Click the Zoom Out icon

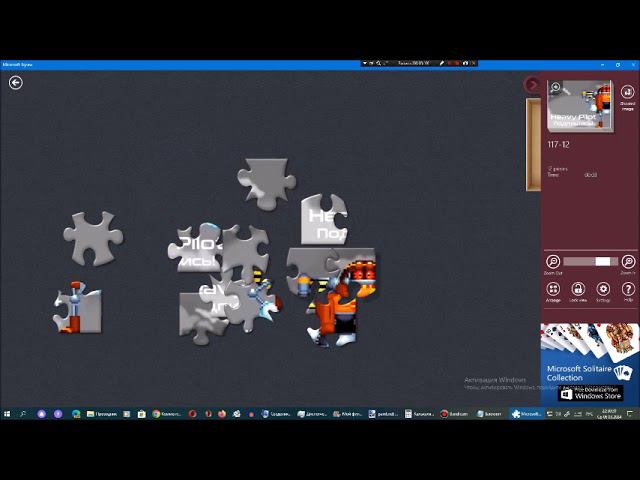click(553, 261)
